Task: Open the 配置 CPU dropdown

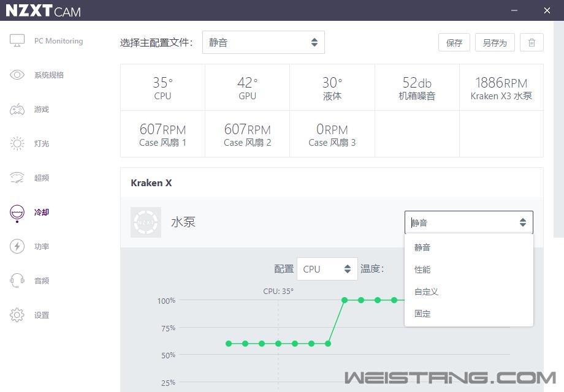Action: tap(327, 269)
